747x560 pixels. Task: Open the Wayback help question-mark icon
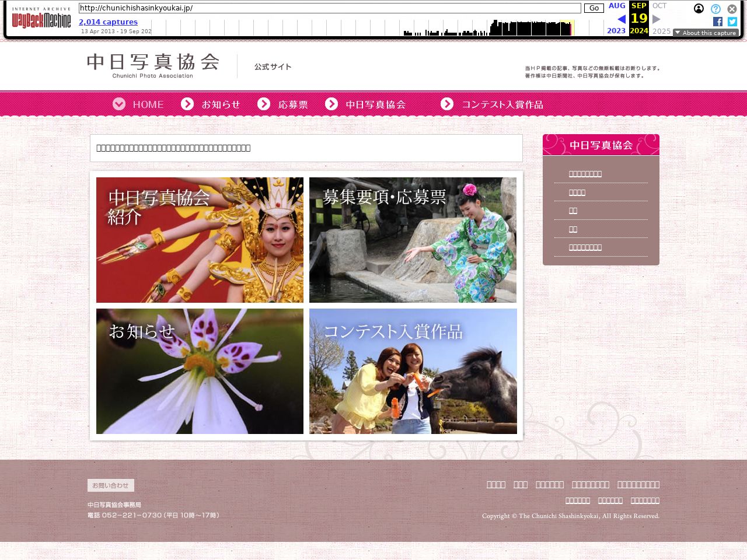[x=715, y=9]
